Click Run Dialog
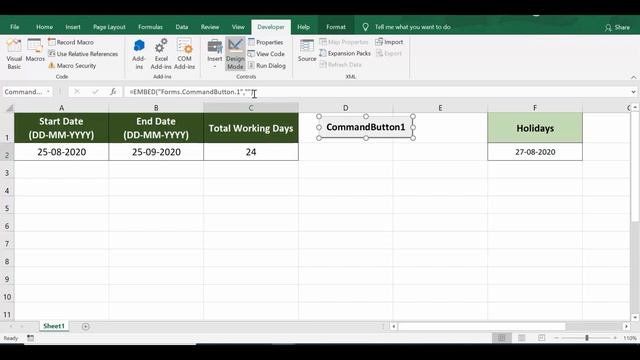This screenshot has height=360, width=640. 267,65
